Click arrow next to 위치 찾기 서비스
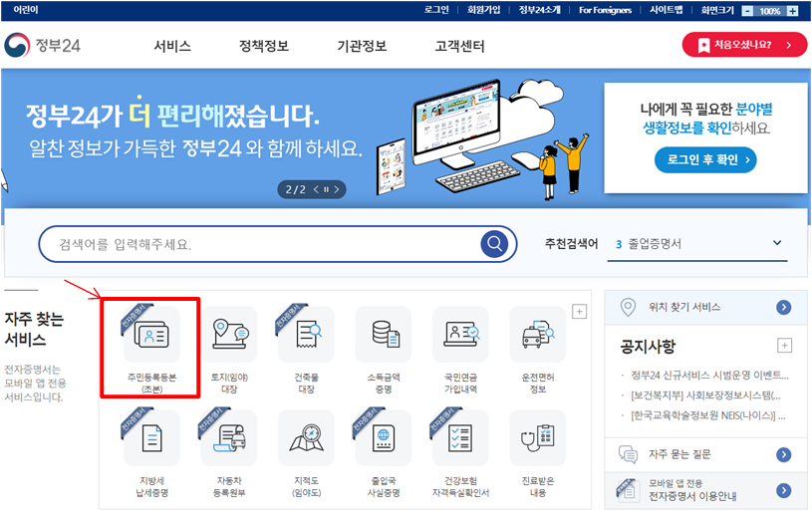The width and height of the screenshot is (812, 521). (783, 307)
